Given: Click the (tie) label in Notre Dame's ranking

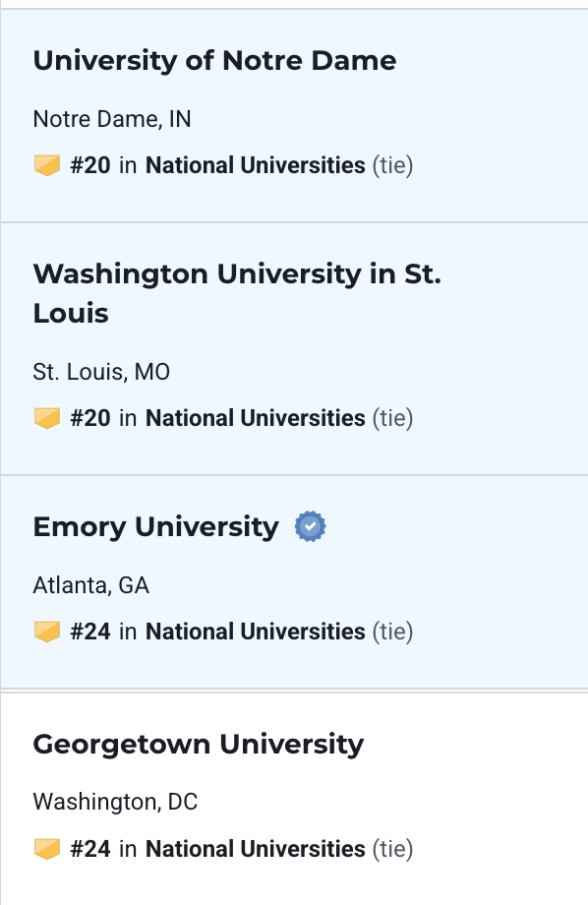Looking at the screenshot, I should pos(392,165).
